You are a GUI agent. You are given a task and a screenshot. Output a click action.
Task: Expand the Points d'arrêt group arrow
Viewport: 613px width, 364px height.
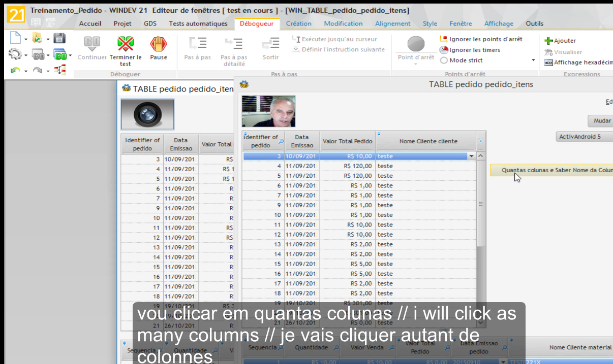pos(533,60)
